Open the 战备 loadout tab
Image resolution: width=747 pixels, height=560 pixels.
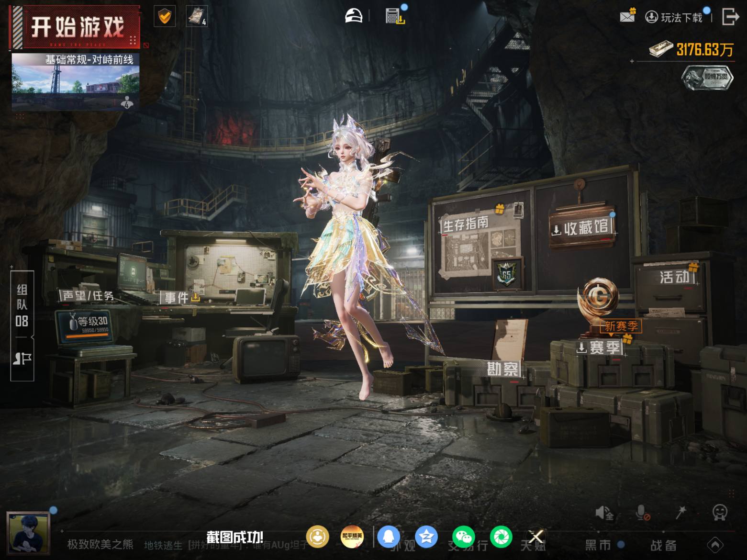[x=663, y=545]
